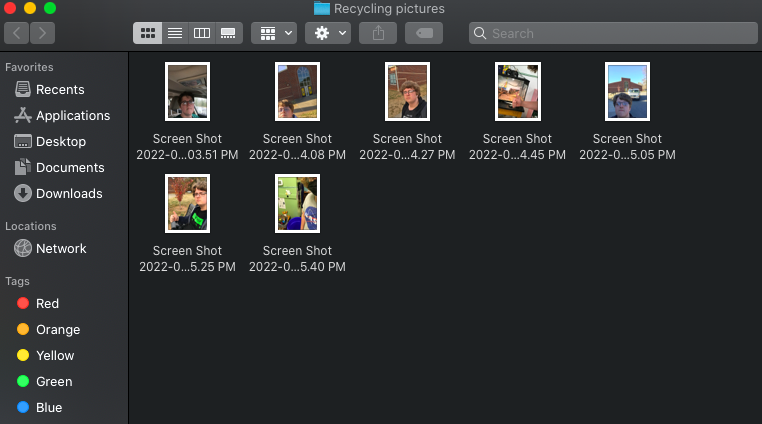
Task: Click the Share toolbar button
Action: click(x=378, y=33)
